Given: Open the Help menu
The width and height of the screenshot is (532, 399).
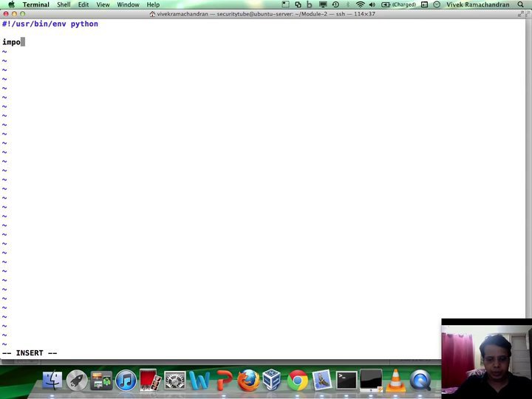Looking at the screenshot, I should click(x=153, y=4).
